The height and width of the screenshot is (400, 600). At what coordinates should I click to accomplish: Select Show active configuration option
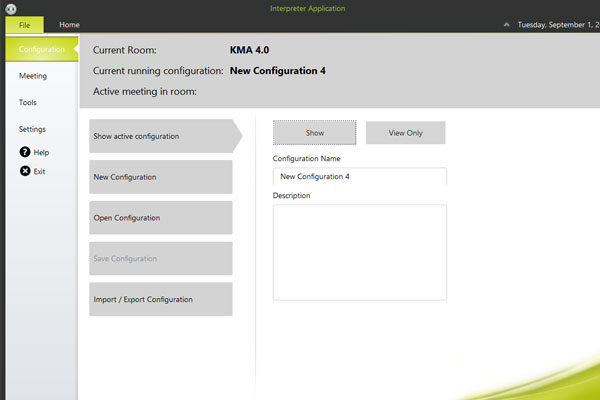tap(165, 136)
